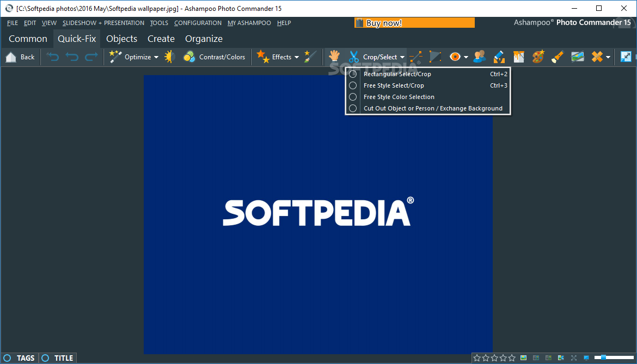
Task: Choose Cut Out Object or Person option
Action: 428,108
